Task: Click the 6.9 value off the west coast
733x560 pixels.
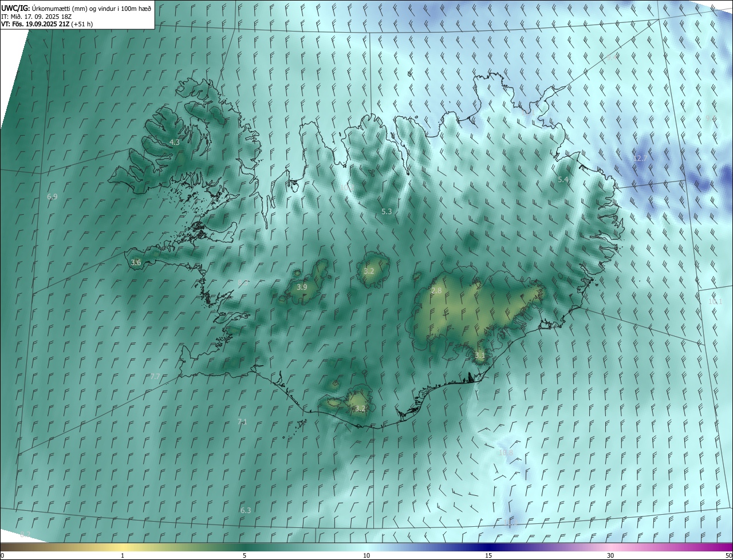Action: click(52, 197)
